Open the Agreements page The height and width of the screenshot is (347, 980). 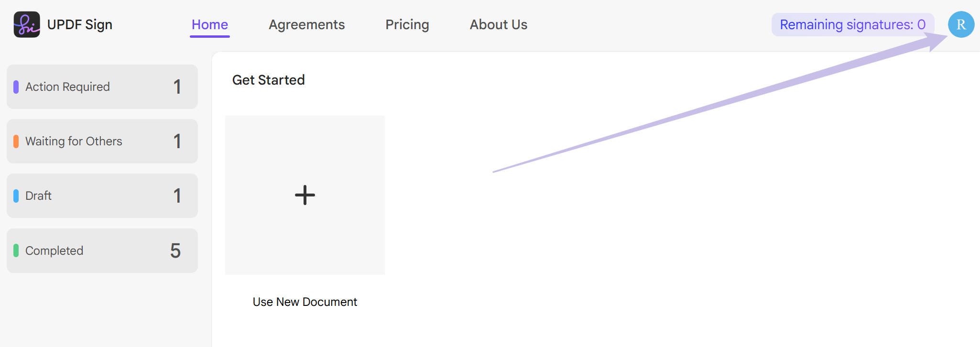tap(306, 24)
